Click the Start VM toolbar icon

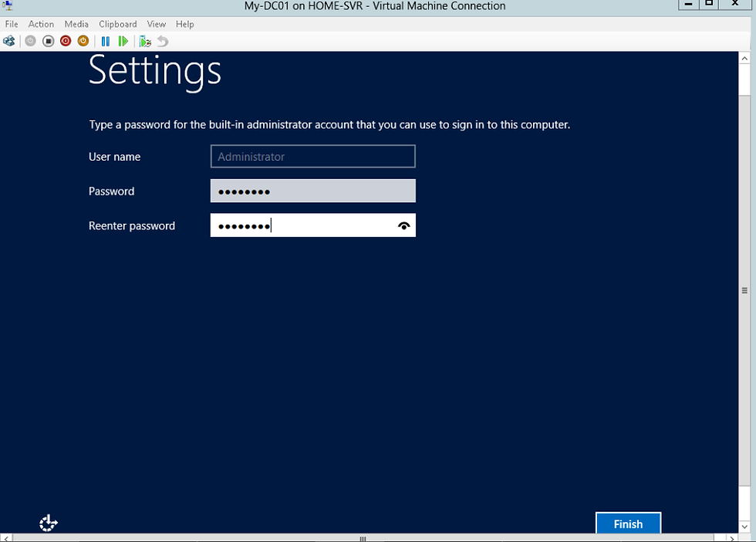tap(30, 41)
